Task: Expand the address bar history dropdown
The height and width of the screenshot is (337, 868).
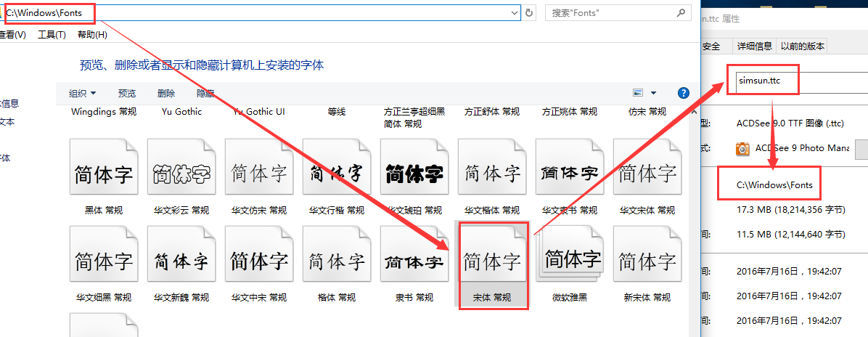Action: (515, 12)
